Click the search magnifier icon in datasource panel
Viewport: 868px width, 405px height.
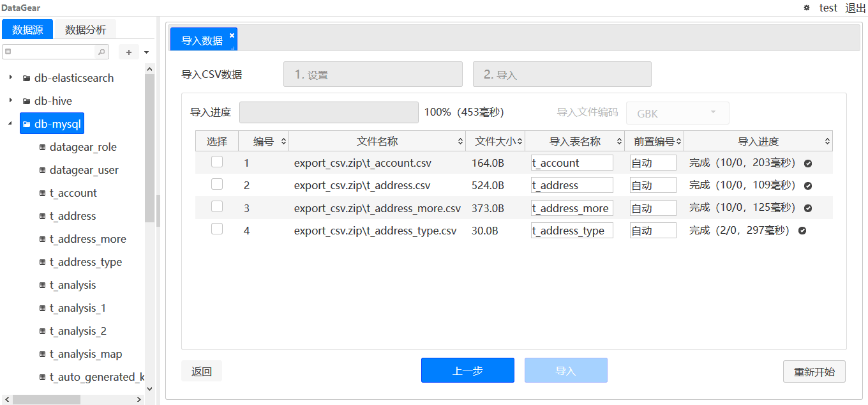[101, 52]
